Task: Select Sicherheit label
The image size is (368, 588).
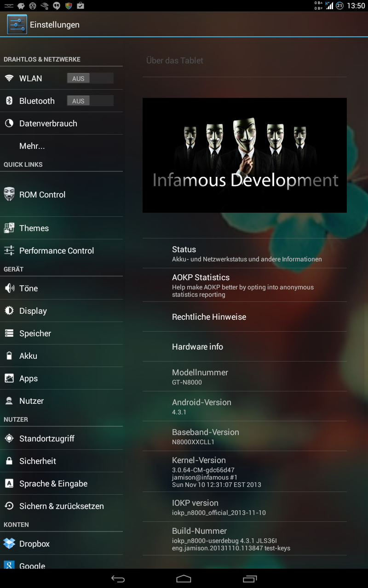Action: coord(38,461)
